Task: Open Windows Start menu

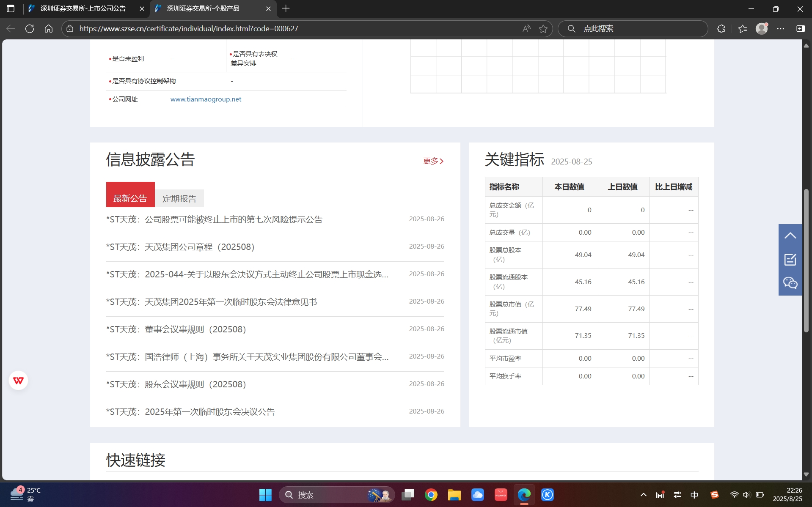Action: (x=265, y=495)
